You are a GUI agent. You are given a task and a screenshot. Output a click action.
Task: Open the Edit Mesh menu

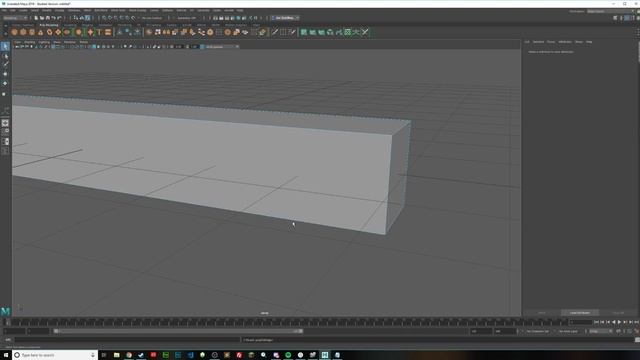101,10
